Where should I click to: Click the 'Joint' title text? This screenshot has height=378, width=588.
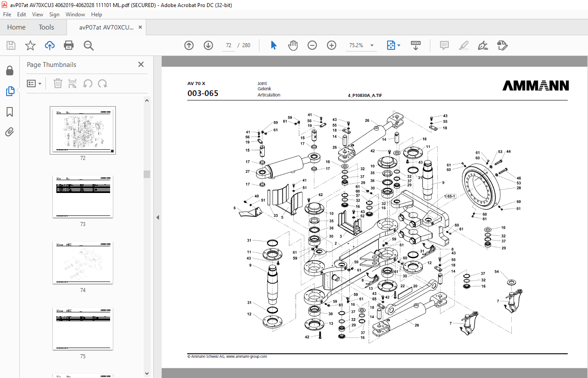coord(262,83)
